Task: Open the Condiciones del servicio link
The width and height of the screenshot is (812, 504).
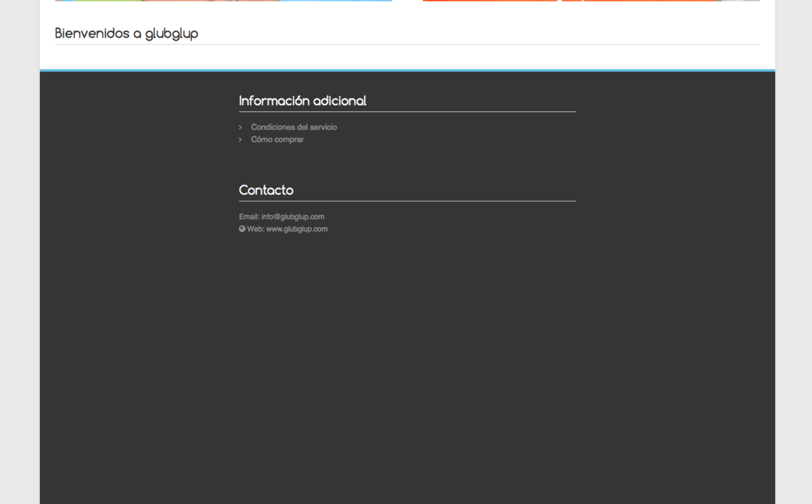Action: coord(294,128)
